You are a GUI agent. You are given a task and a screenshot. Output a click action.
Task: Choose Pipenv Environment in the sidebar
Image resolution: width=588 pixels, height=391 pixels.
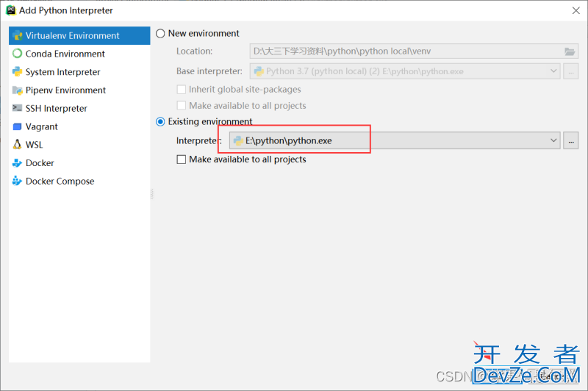pyautogui.click(x=79, y=90)
